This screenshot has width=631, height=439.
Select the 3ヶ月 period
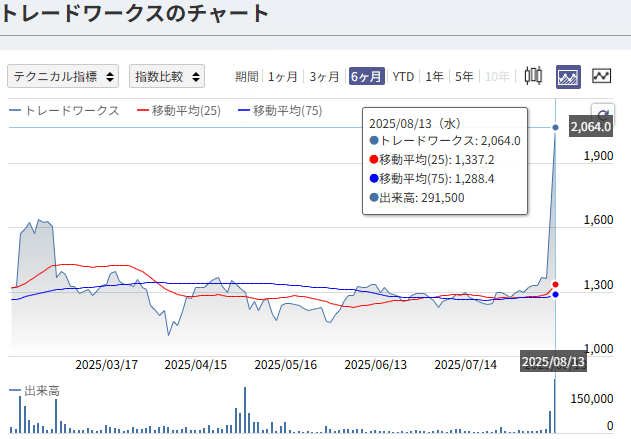324,76
